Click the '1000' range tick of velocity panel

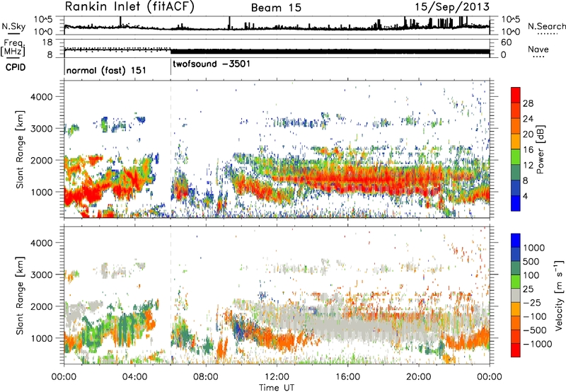(41, 338)
